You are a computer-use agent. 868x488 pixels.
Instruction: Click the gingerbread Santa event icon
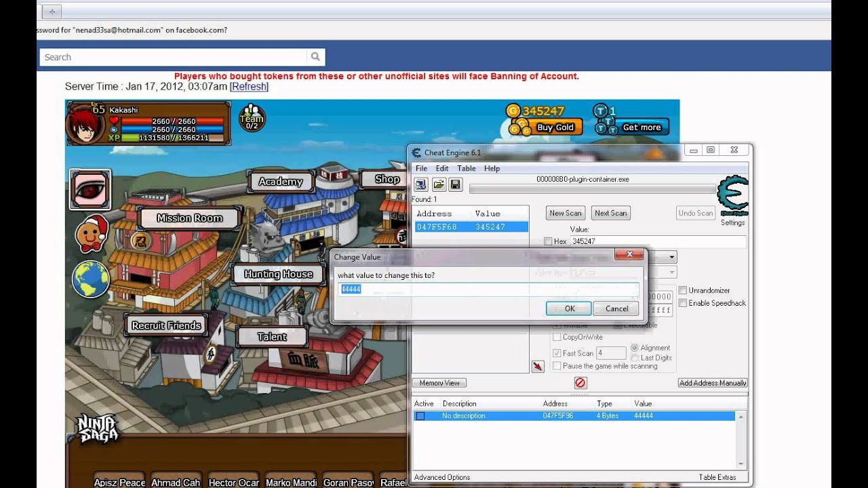(x=92, y=234)
